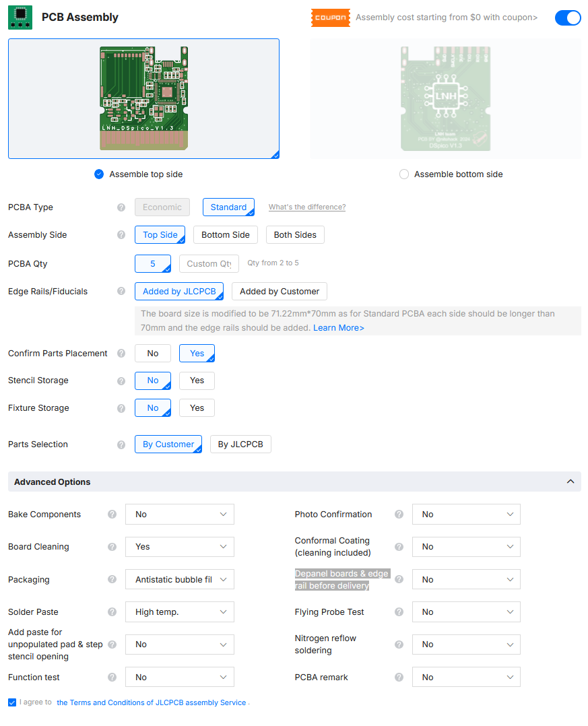Choose Added by Customer for edge rails
The image size is (588, 726).
pos(280,292)
